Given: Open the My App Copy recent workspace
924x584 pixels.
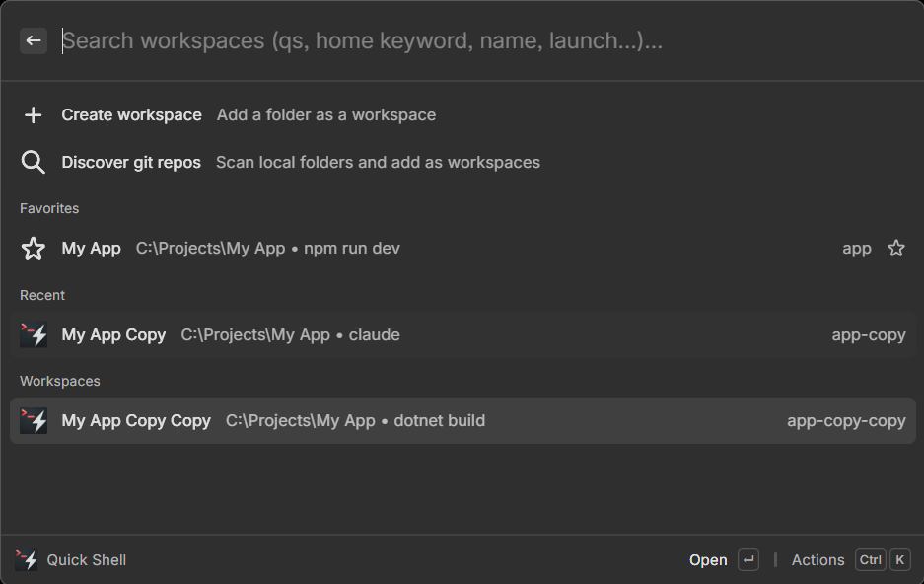Looking at the screenshot, I should pos(462,334).
